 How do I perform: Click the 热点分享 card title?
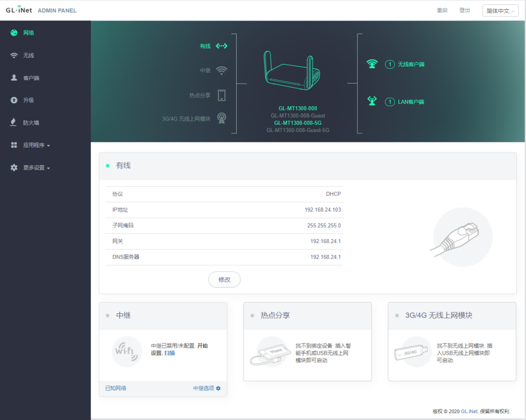pos(275,315)
